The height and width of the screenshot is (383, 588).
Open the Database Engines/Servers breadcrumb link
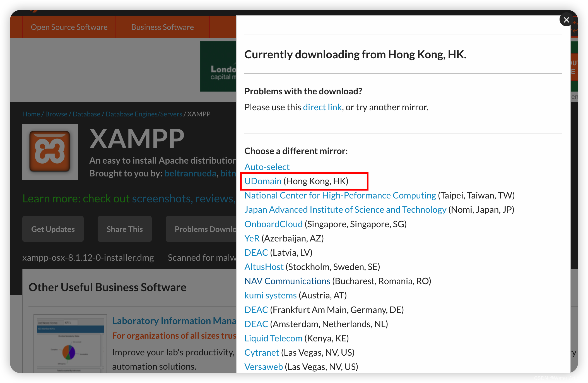144,114
